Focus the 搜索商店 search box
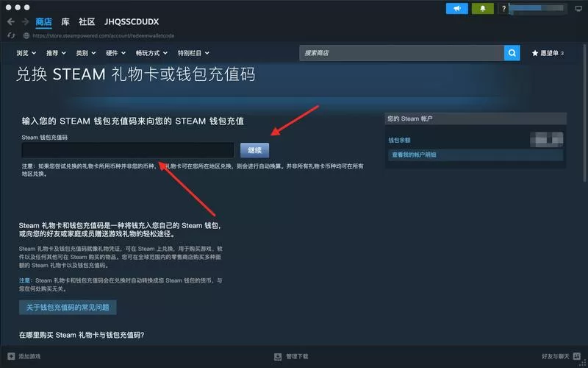 (x=401, y=53)
